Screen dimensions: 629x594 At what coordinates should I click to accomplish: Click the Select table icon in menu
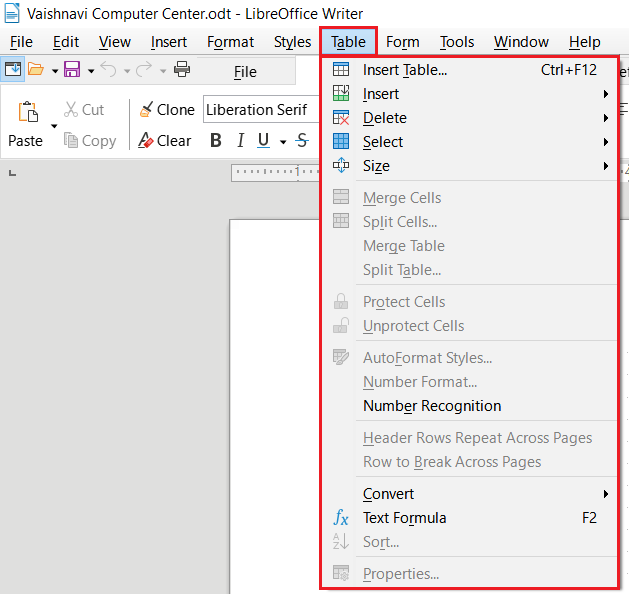coord(341,142)
